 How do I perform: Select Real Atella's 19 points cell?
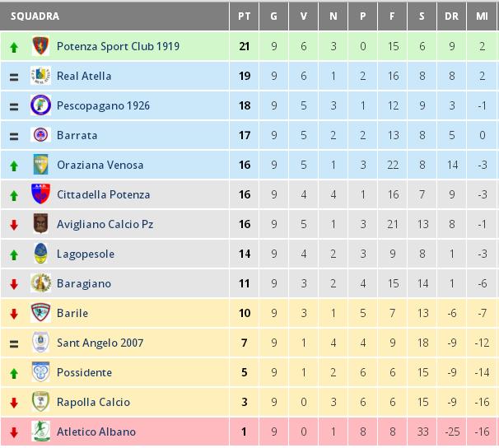click(x=245, y=76)
